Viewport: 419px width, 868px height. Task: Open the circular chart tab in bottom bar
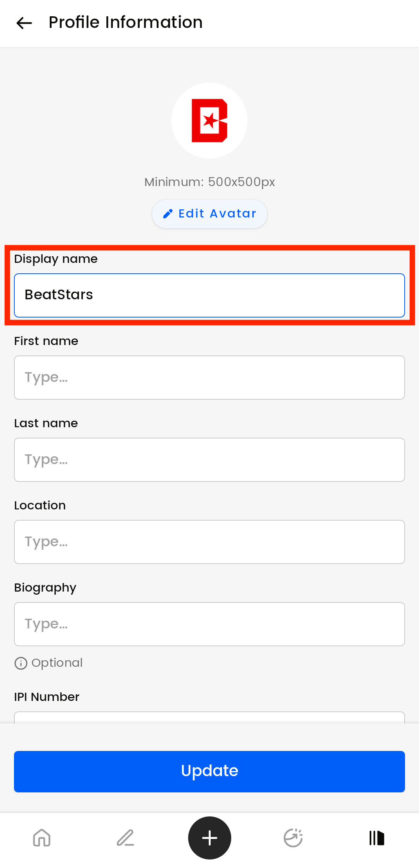293,838
